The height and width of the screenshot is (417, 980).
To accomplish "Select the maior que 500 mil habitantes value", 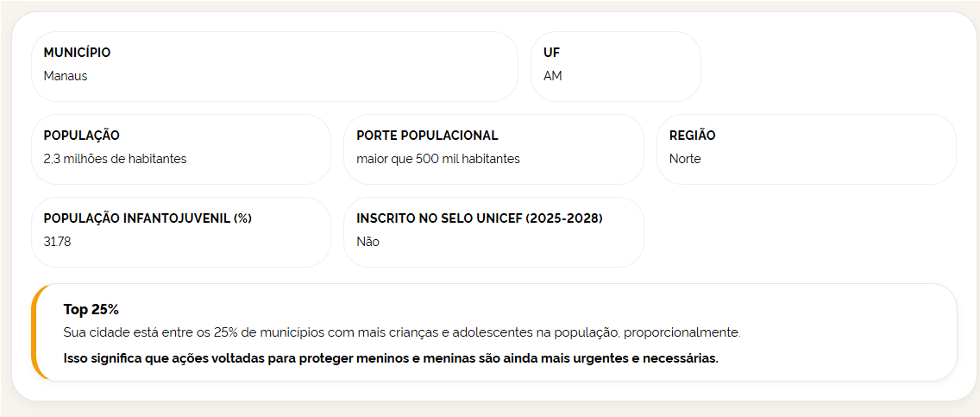I will tap(438, 159).
